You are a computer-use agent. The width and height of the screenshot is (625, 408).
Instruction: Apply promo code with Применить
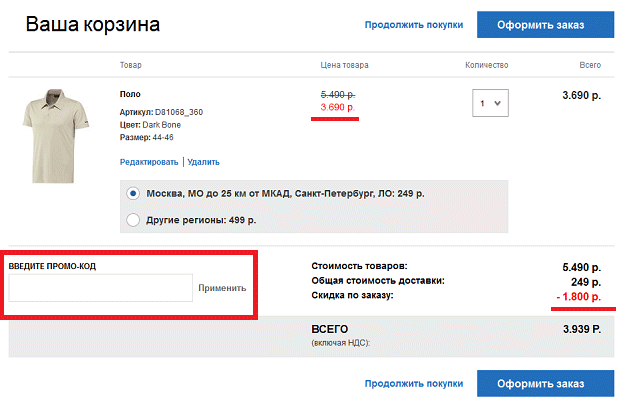click(x=222, y=288)
